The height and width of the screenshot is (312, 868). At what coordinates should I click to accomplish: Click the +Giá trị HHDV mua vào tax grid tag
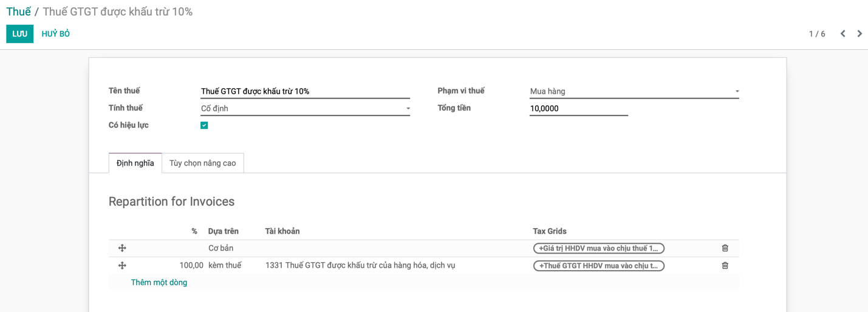pyautogui.click(x=598, y=248)
